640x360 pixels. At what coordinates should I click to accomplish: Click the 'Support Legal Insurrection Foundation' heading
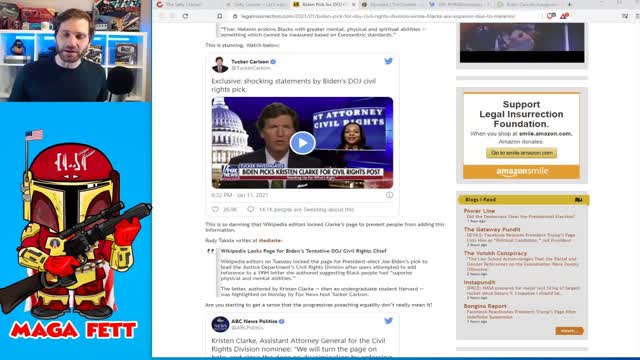click(x=521, y=114)
